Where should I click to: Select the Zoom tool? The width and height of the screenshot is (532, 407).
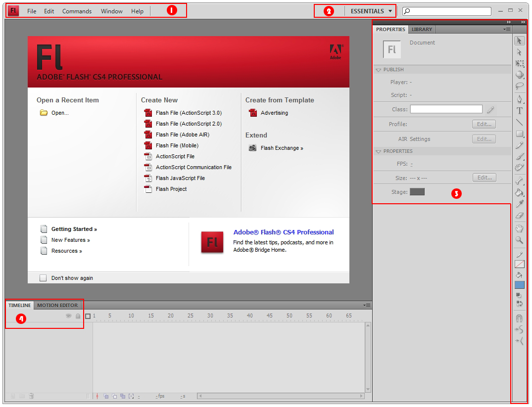pos(520,240)
